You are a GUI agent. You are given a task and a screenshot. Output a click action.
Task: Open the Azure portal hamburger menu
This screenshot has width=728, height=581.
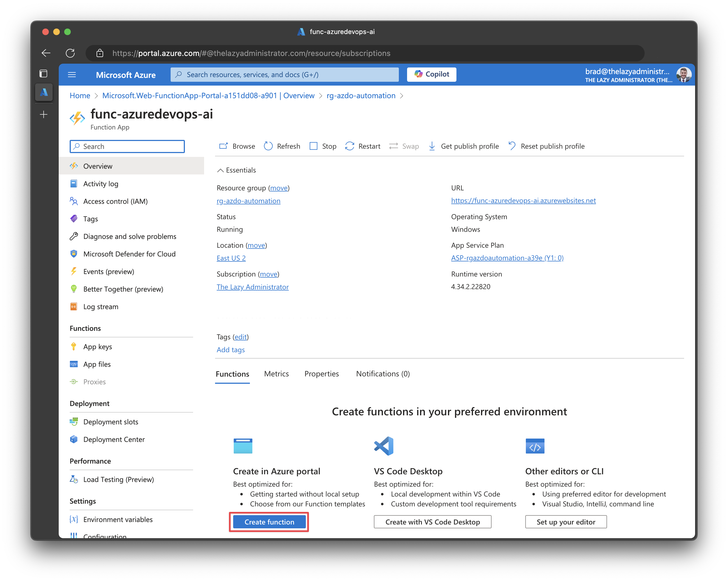pos(72,75)
